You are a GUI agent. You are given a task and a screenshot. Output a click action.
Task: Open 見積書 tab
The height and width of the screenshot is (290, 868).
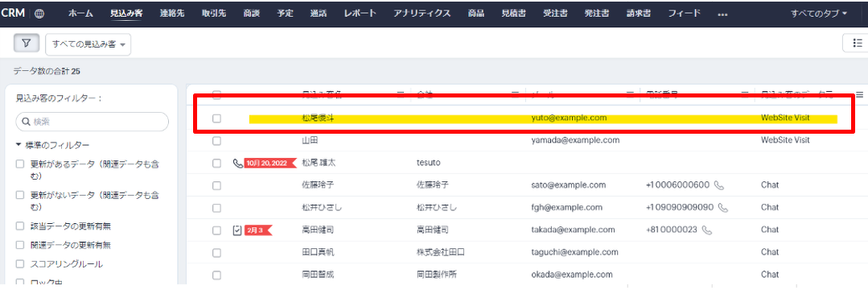pos(514,14)
